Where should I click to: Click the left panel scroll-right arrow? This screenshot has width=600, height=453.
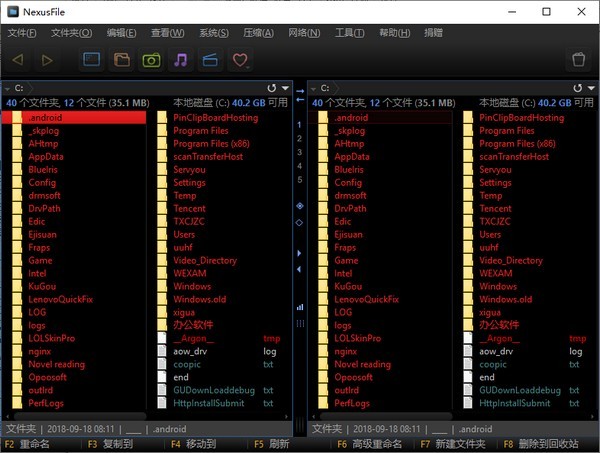click(x=286, y=416)
